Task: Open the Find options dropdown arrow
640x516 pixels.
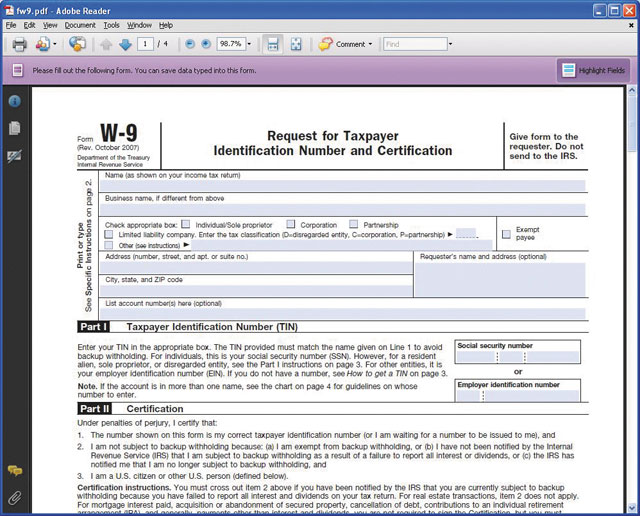Action: (x=451, y=44)
